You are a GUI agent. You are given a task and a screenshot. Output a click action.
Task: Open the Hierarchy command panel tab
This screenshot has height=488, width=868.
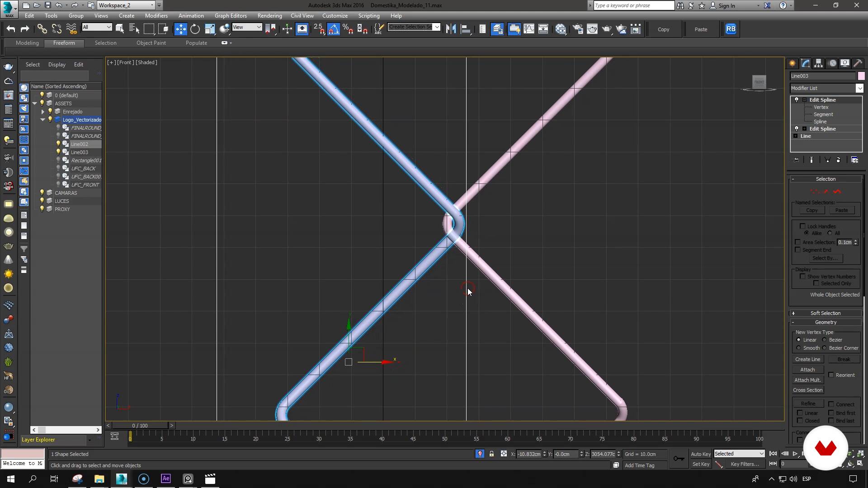pos(819,63)
